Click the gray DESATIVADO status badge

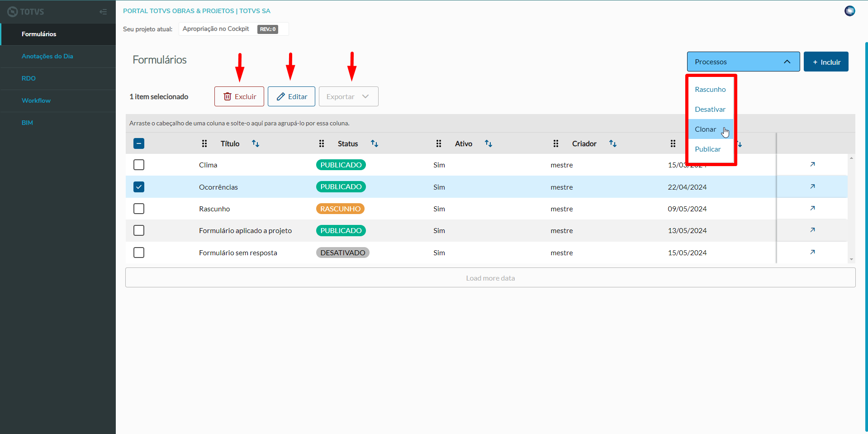343,253
